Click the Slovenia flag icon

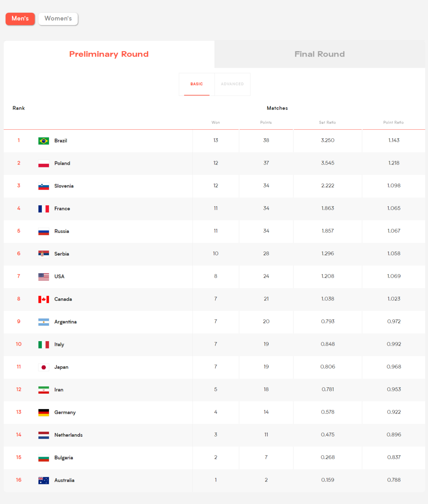[43, 186]
